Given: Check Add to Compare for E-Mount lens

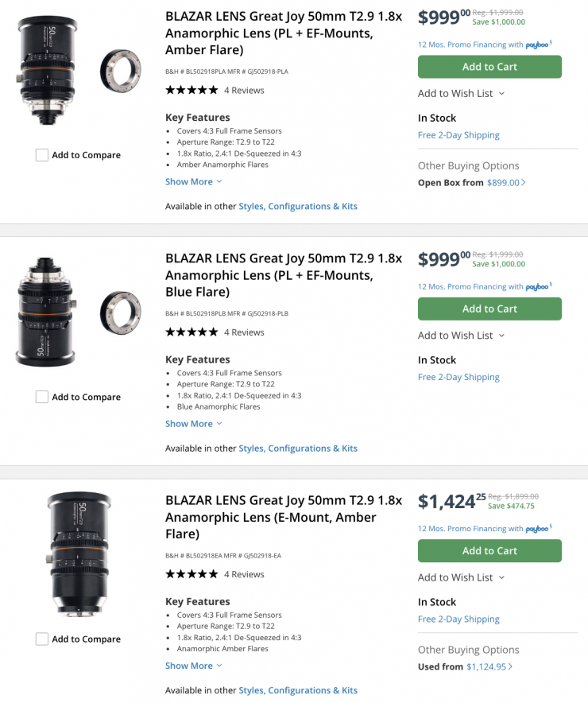Looking at the screenshot, I should pos(42,639).
